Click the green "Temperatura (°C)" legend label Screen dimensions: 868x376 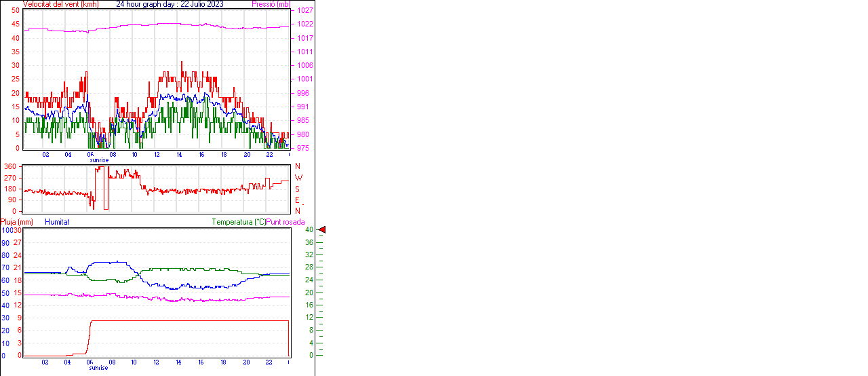point(239,222)
